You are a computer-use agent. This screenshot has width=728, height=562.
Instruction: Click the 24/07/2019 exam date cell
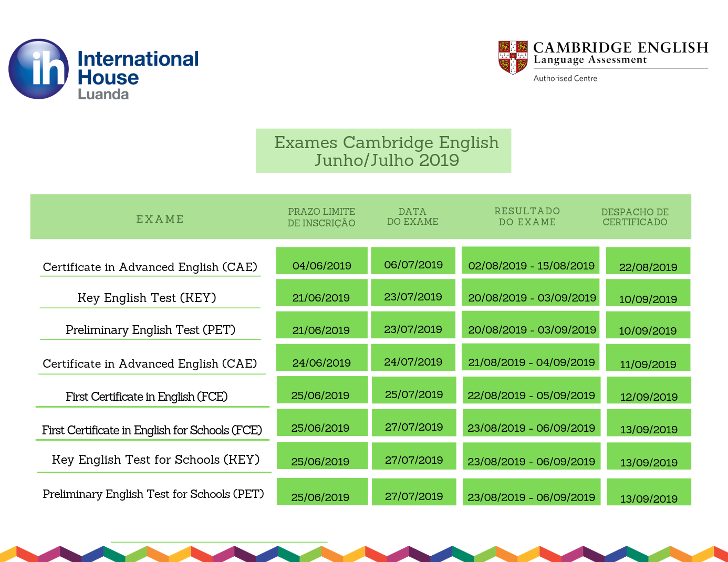coord(413,358)
